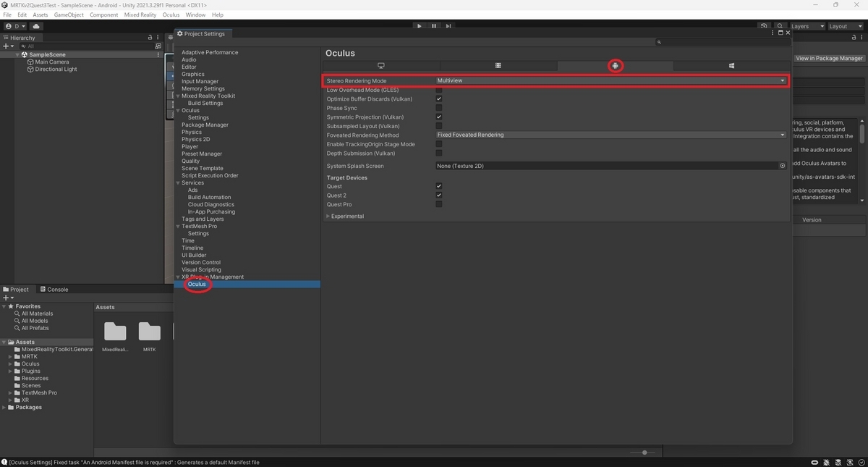
Task: Select XR Plug-in Management in settings list
Action: (213, 277)
